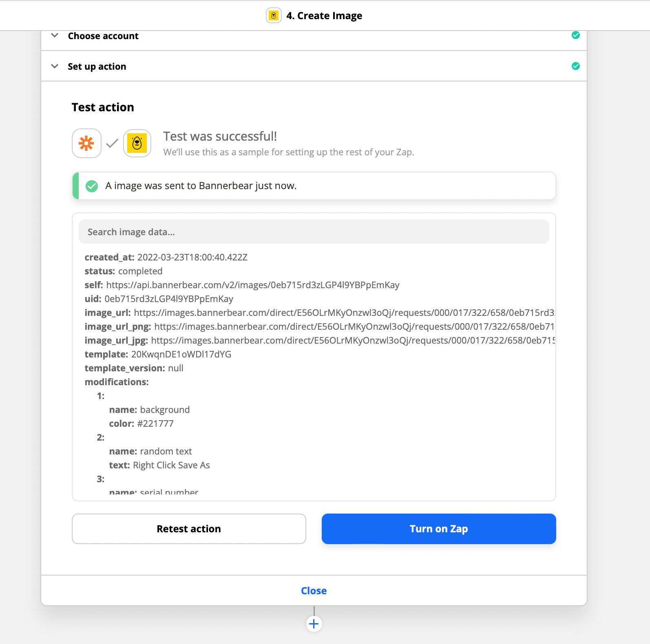The width and height of the screenshot is (650, 644).
Task: Turn on the Zap
Action: pos(438,529)
